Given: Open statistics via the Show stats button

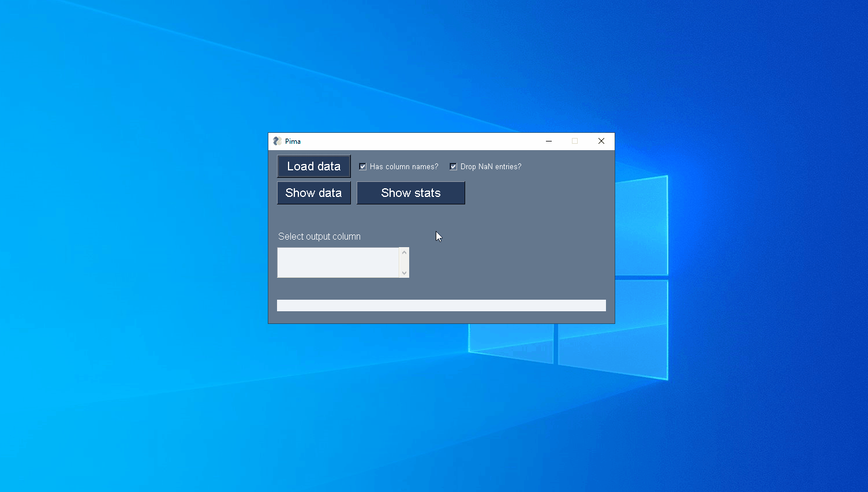Looking at the screenshot, I should (411, 192).
